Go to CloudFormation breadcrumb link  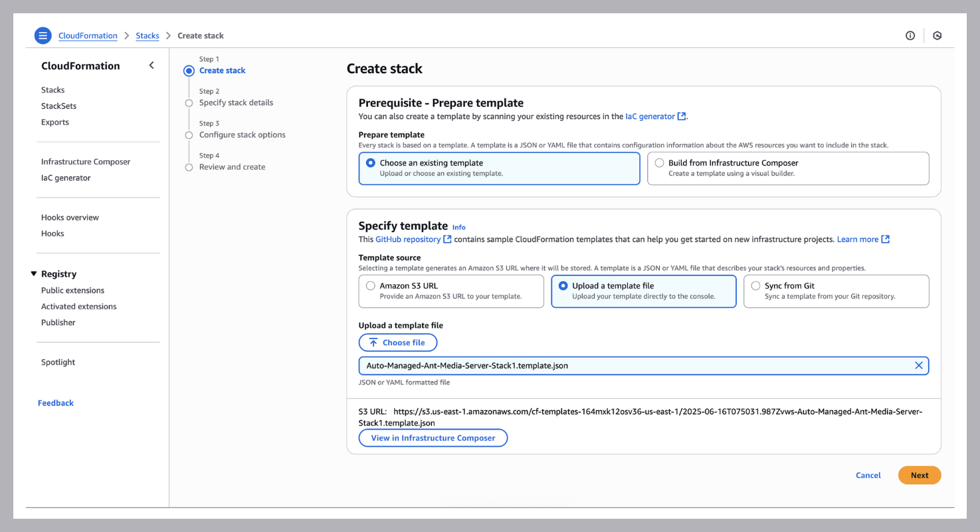pyautogui.click(x=88, y=36)
